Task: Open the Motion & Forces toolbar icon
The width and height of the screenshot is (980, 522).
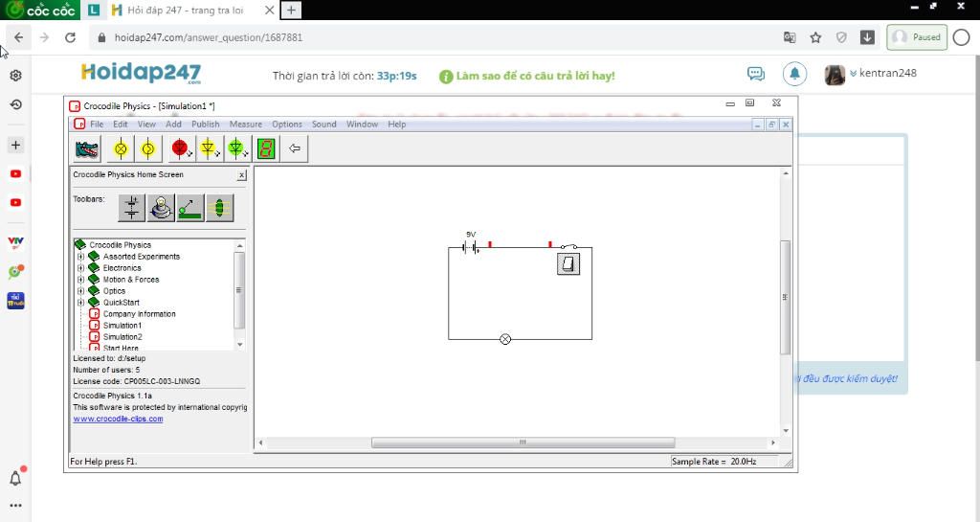Action: coord(190,208)
